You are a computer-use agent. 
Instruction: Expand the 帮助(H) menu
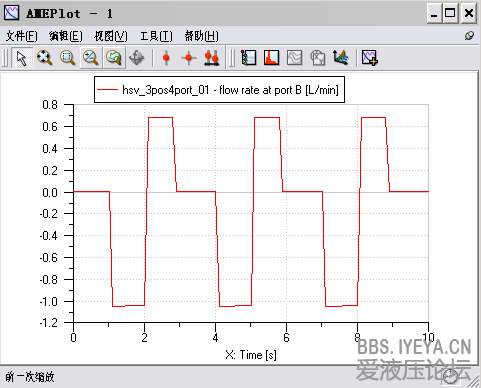(x=202, y=36)
